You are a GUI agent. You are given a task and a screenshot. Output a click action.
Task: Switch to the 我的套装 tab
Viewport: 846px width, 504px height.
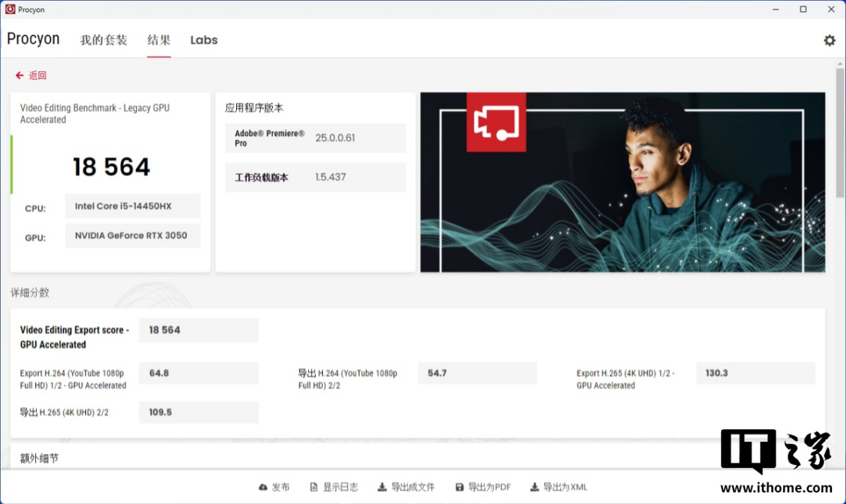pos(104,40)
